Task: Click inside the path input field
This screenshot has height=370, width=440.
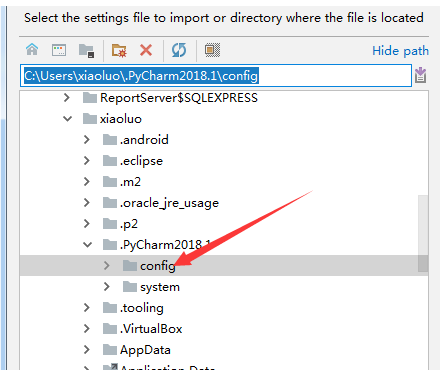Action: (x=216, y=76)
